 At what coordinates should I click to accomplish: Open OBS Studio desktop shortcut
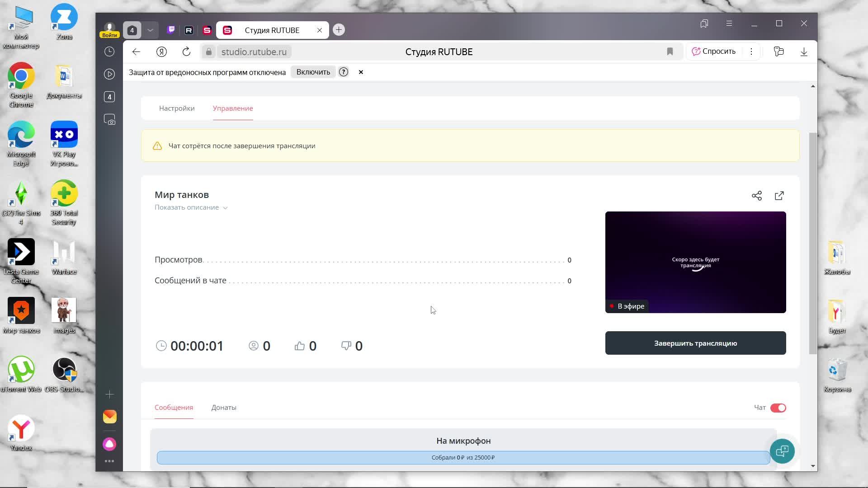tap(64, 375)
